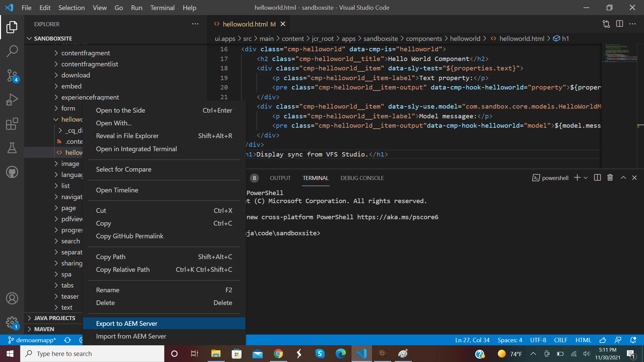The width and height of the screenshot is (644, 362).
Task: Open the Testing flask view
Action: click(x=12, y=148)
